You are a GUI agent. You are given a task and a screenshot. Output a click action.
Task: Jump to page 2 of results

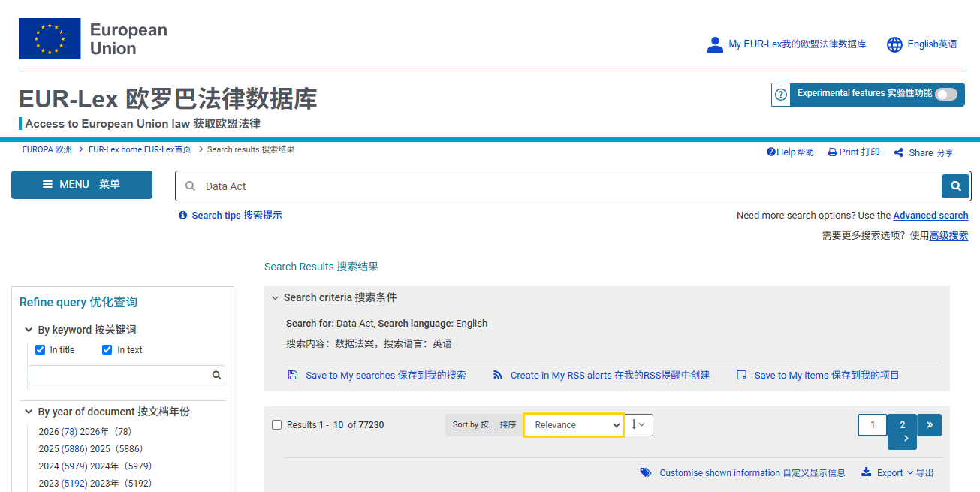click(901, 424)
